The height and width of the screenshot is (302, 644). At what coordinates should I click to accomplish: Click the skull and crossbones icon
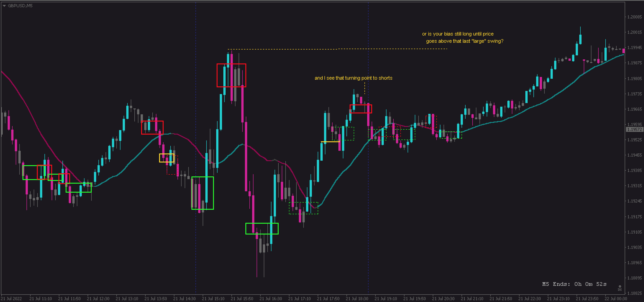click(x=620, y=288)
